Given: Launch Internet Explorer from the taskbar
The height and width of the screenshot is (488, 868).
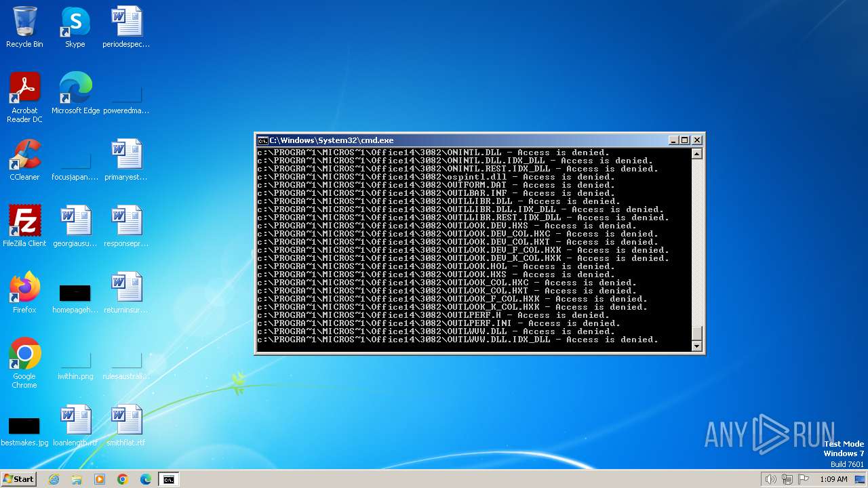Looking at the screenshot, I should (54, 479).
